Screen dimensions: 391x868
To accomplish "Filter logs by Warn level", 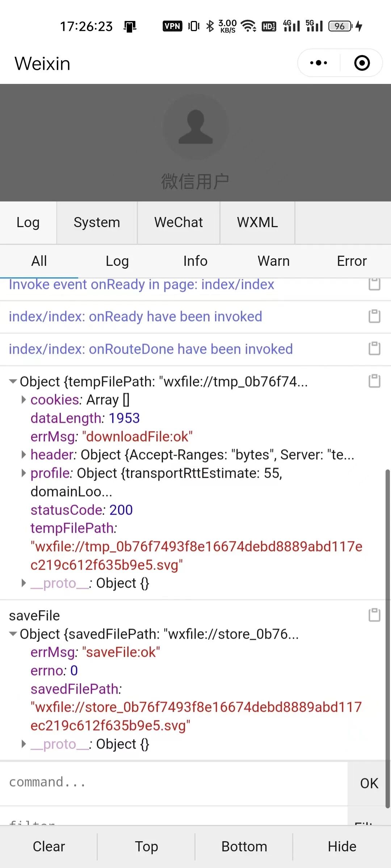I will click(274, 261).
